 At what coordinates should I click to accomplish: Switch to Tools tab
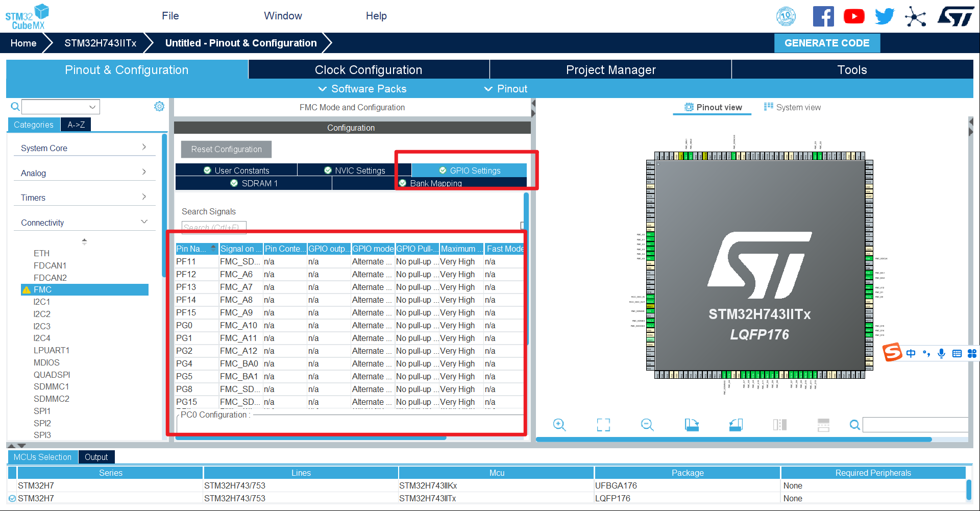(852, 70)
